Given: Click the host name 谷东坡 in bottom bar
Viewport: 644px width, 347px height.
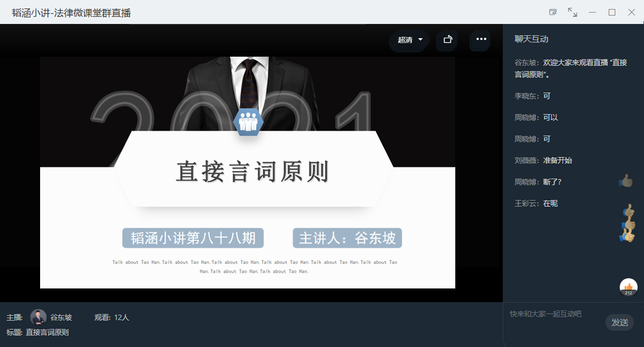Looking at the screenshot, I should (x=61, y=317).
